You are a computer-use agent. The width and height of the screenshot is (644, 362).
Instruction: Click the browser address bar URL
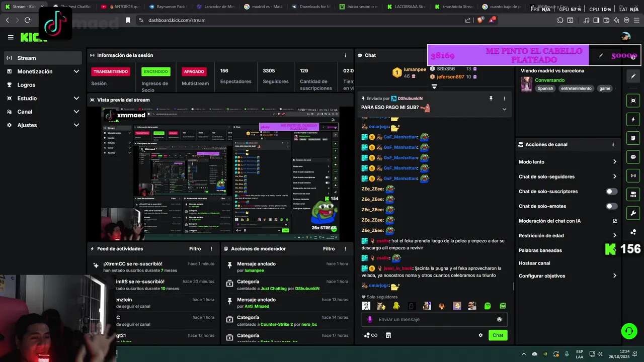(x=177, y=20)
